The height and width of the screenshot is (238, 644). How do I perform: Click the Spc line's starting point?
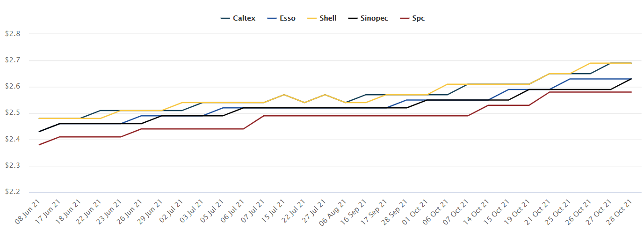point(39,145)
